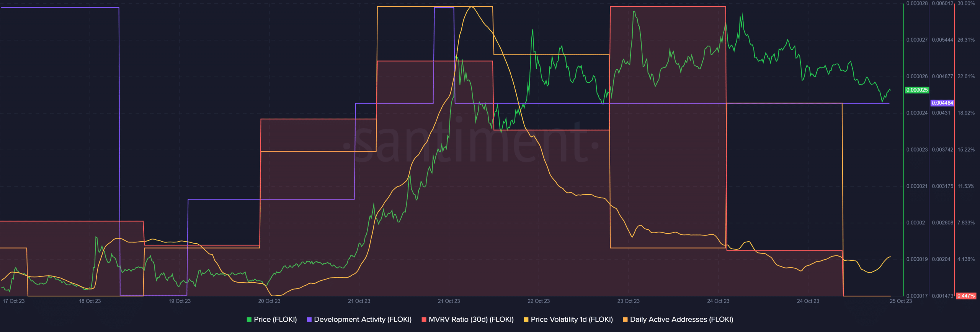Click the 0.002608 axis value
Viewport: 980px width, 332px height.
point(942,223)
